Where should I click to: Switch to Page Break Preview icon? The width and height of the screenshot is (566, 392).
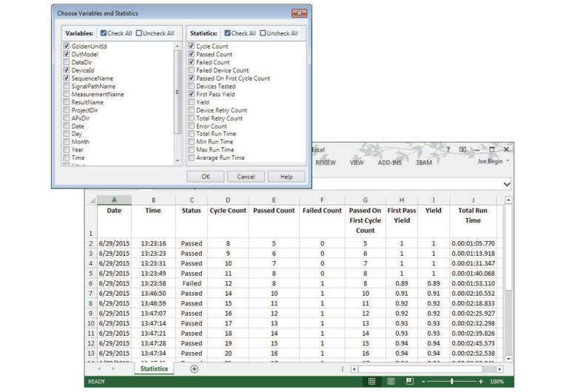(x=409, y=382)
